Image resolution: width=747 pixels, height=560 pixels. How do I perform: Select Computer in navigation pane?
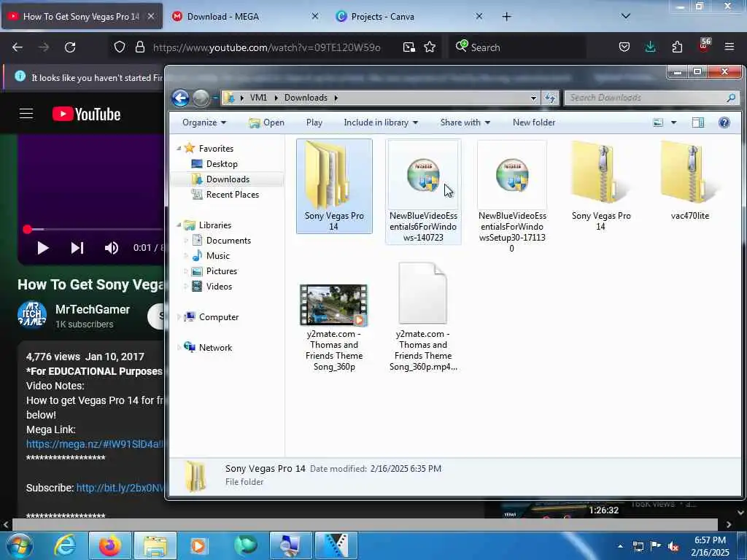click(219, 317)
